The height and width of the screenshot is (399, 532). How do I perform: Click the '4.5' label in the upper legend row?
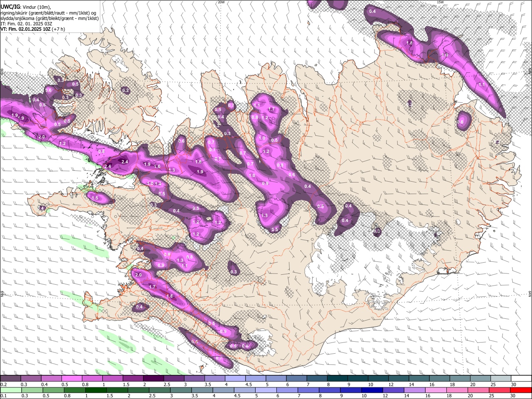point(249,384)
